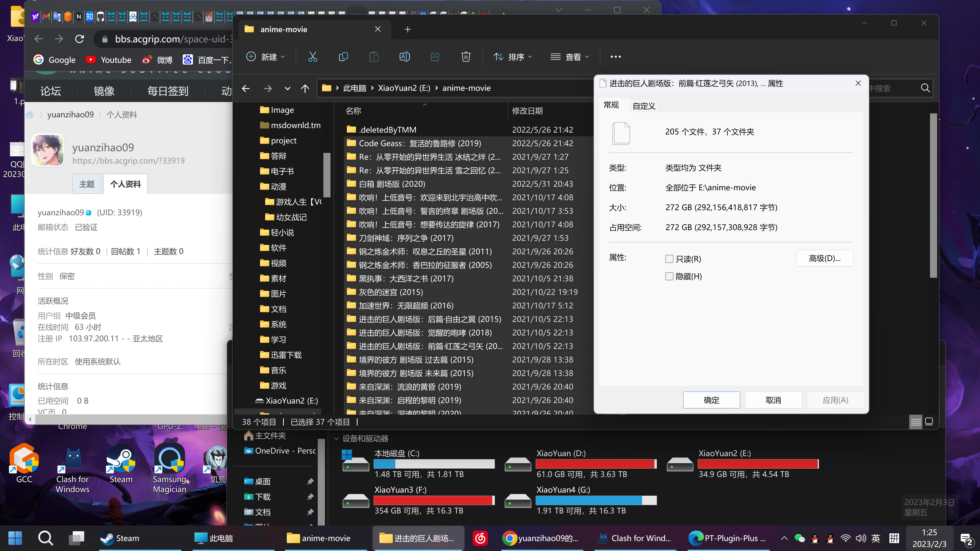
Task: Check the 只读(R) read-only checkbox
Action: click(669, 259)
